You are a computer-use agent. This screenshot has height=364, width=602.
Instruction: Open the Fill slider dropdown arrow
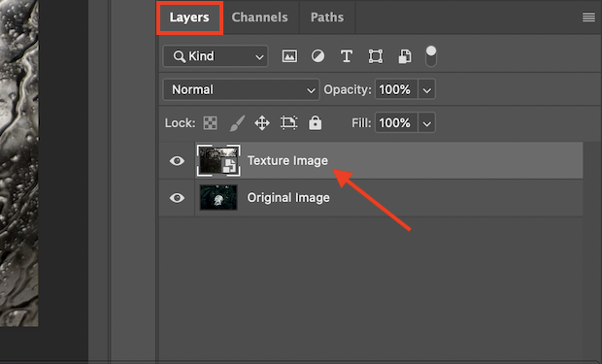click(x=426, y=123)
